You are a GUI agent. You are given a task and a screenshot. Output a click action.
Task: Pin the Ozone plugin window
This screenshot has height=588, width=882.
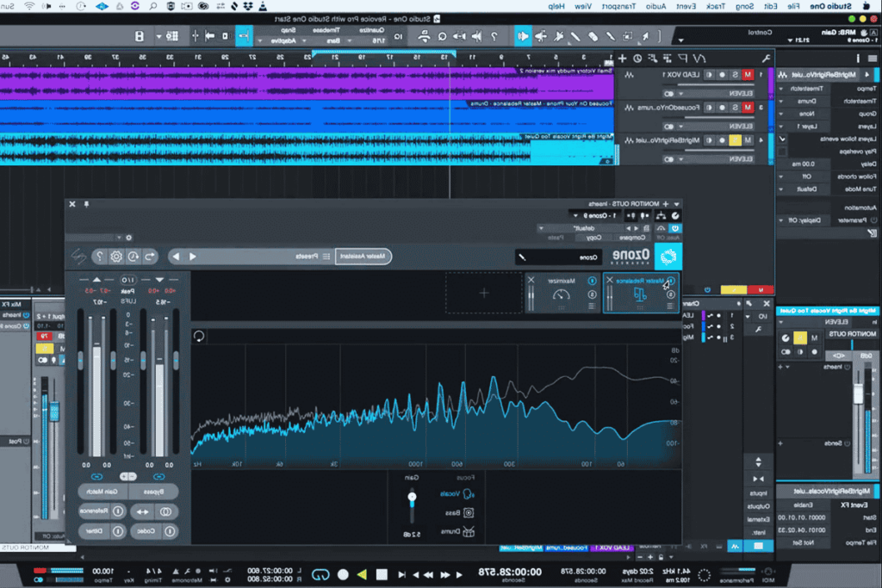coord(87,205)
